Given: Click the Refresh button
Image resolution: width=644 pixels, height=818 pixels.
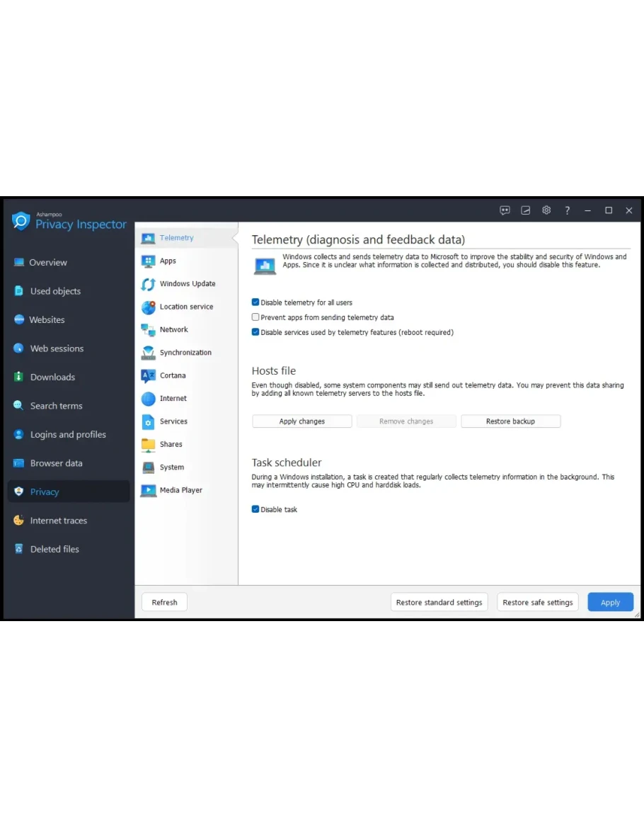Looking at the screenshot, I should [x=164, y=603].
